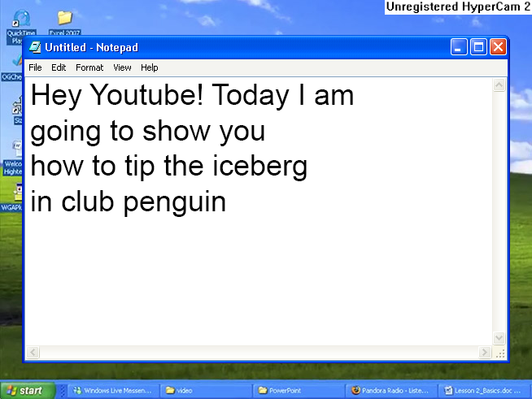Maximize the Notepad window
Screen dimensions: 532x399
[x=478, y=47]
